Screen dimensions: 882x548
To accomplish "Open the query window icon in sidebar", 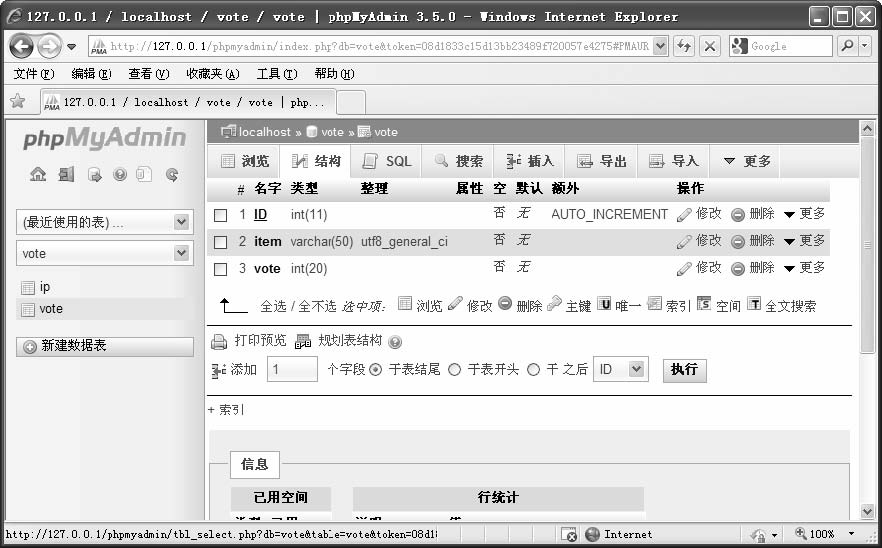I will [94, 175].
